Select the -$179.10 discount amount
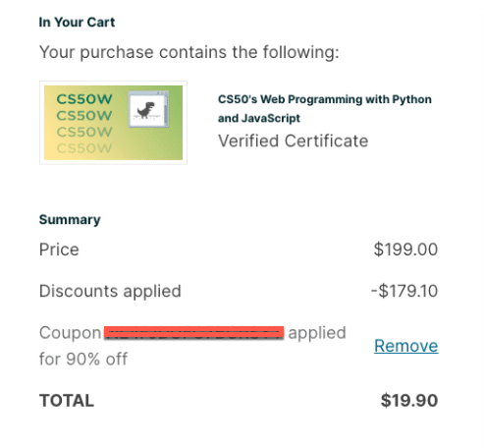 (404, 291)
